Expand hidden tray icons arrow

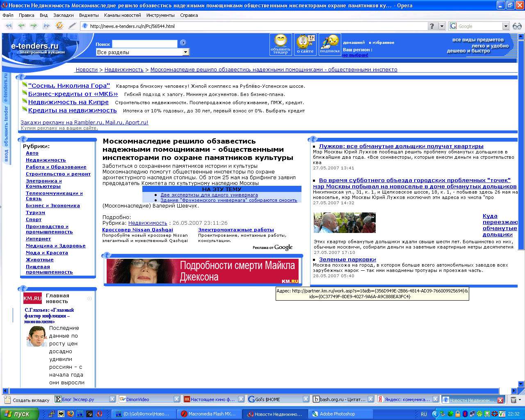(436, 414)
